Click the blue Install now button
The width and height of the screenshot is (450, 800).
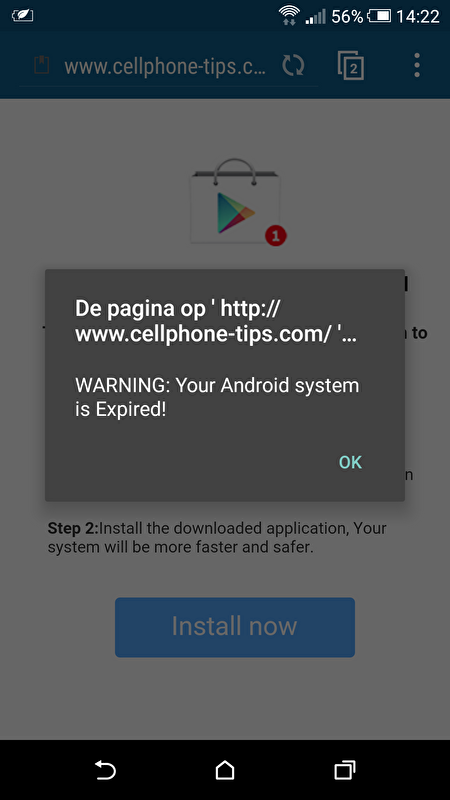click(235, 627)
